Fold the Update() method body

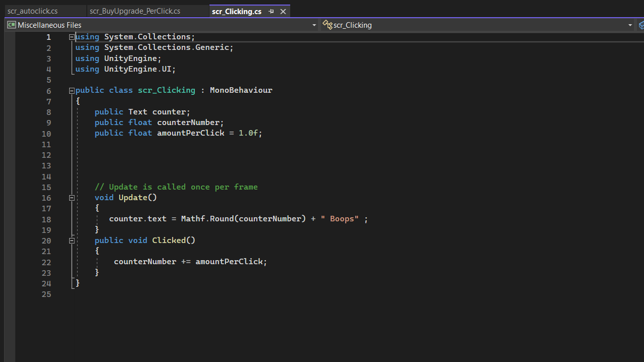(x=72, y=198)
